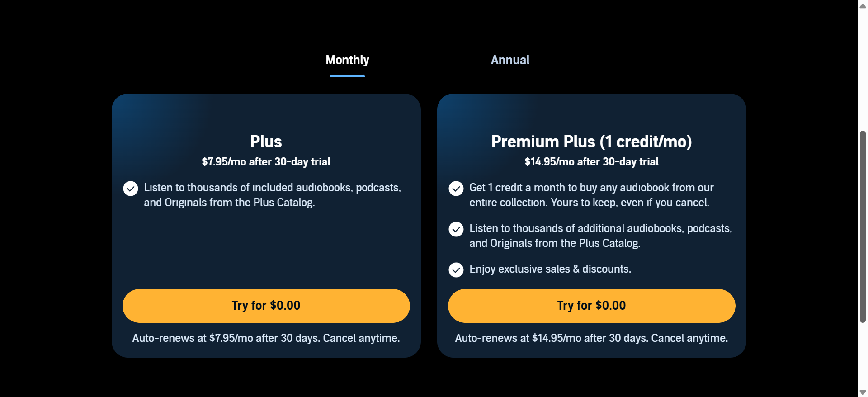Click the Auto-renews at $14.95/mo note
This screenshot has width=868, height=397.
(x=591, y=338)
